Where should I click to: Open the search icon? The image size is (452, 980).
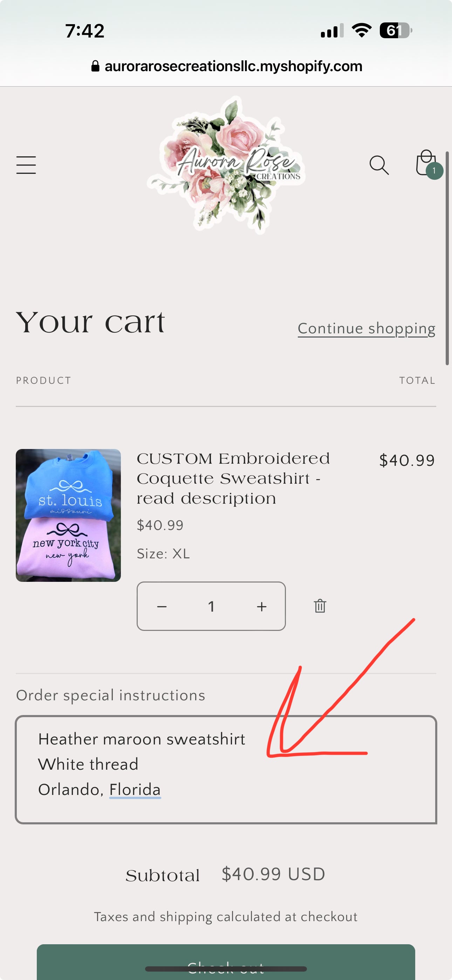tap(379, 164)
